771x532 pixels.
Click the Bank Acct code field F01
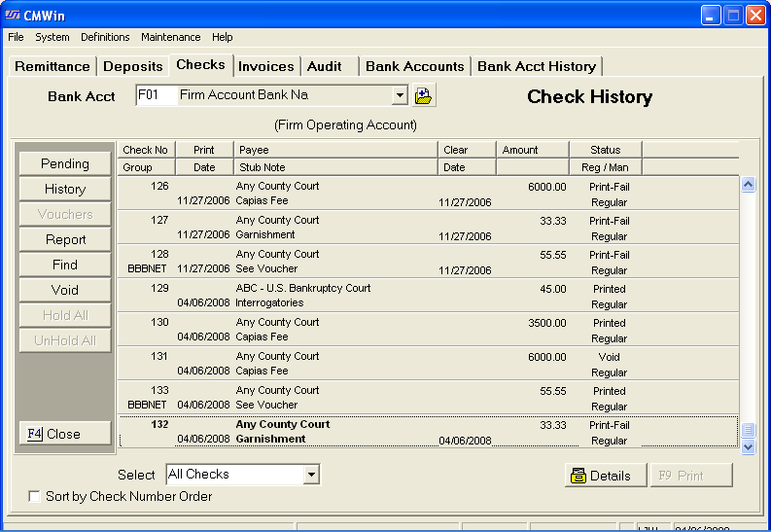tap(155, 95)
